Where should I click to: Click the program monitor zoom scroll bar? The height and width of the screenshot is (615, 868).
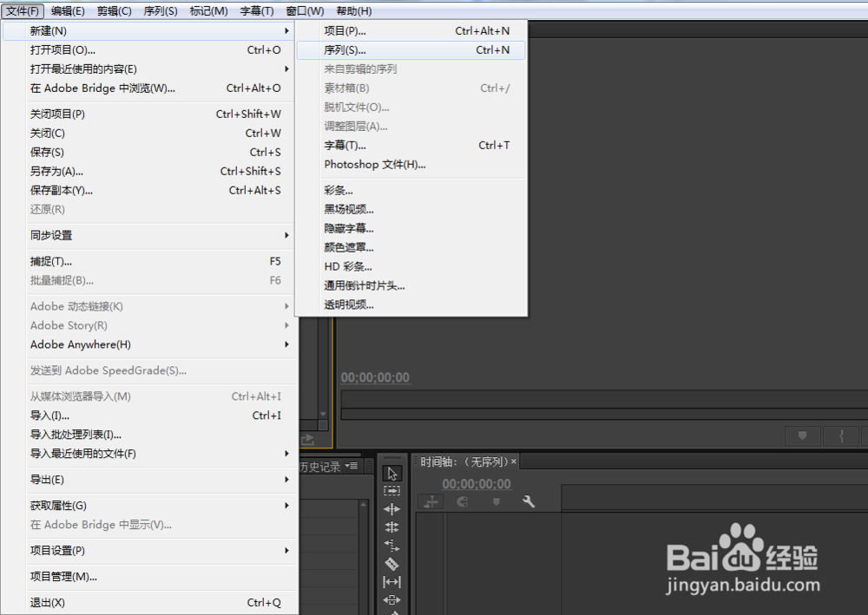[604, 415]
